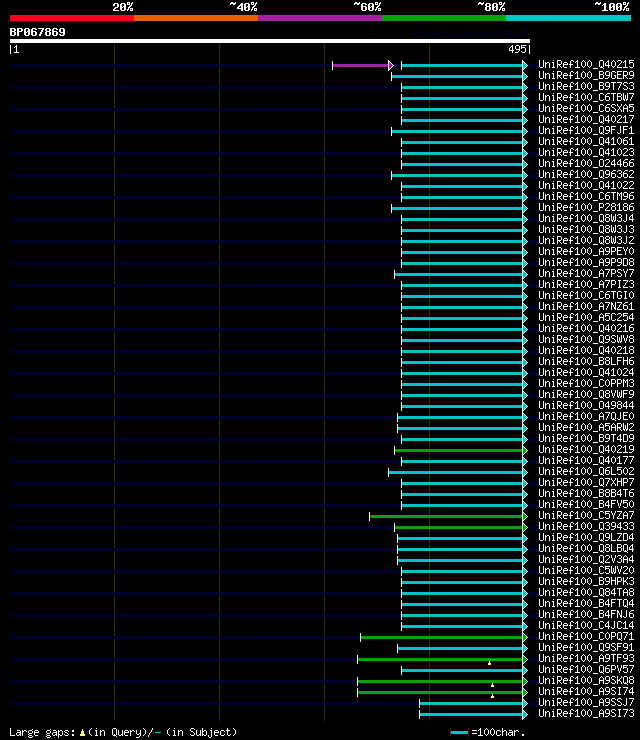Click the green ~80% identity legend segment
The width and height of the screenshot is (640, 740).
click(444, 18)
